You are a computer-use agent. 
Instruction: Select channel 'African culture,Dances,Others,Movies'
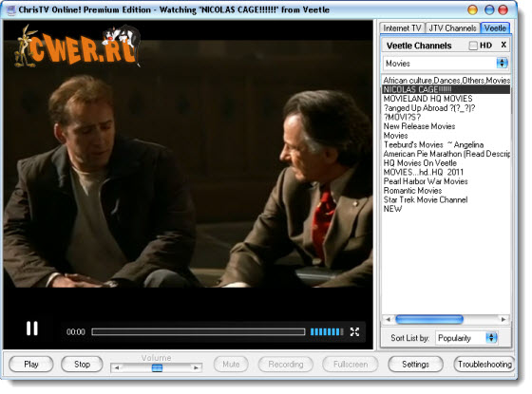[446, 81]
